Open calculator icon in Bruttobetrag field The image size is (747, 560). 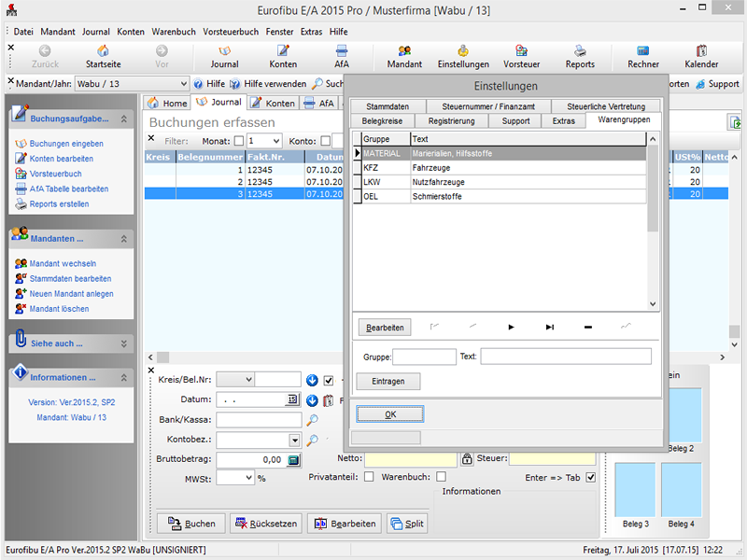[x=293, y=460]
